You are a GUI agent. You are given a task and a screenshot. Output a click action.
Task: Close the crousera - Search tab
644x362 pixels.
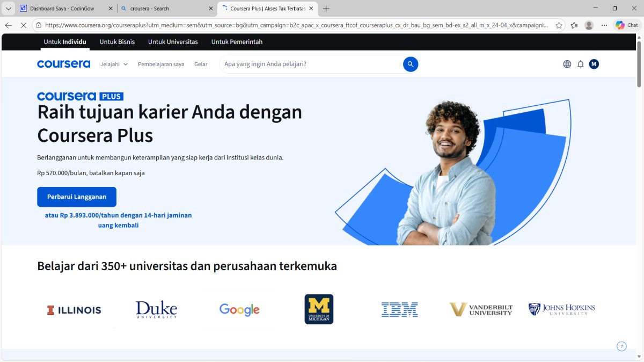(210, 9)
